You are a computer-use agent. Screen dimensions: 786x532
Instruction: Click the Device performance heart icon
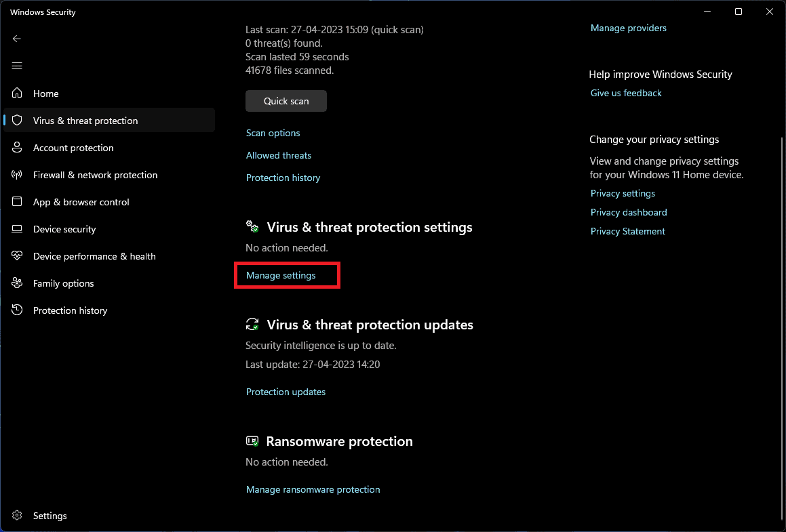pos(17,256)
